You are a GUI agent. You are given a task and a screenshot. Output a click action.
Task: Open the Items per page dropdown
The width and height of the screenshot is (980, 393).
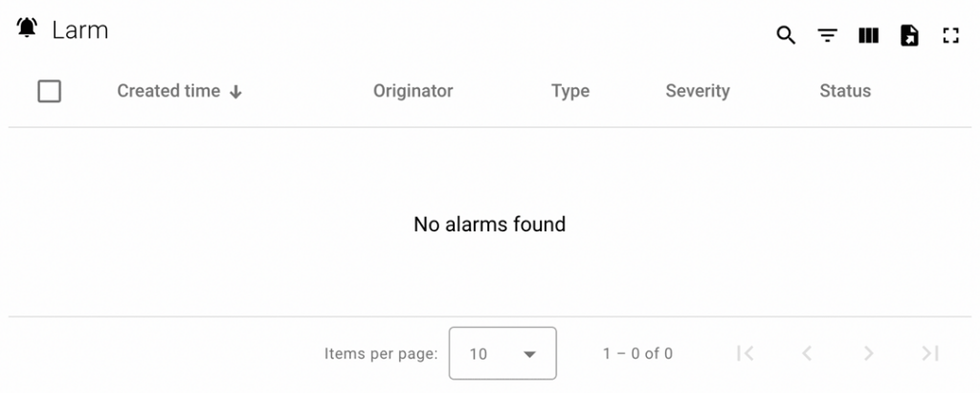(502, 354)
